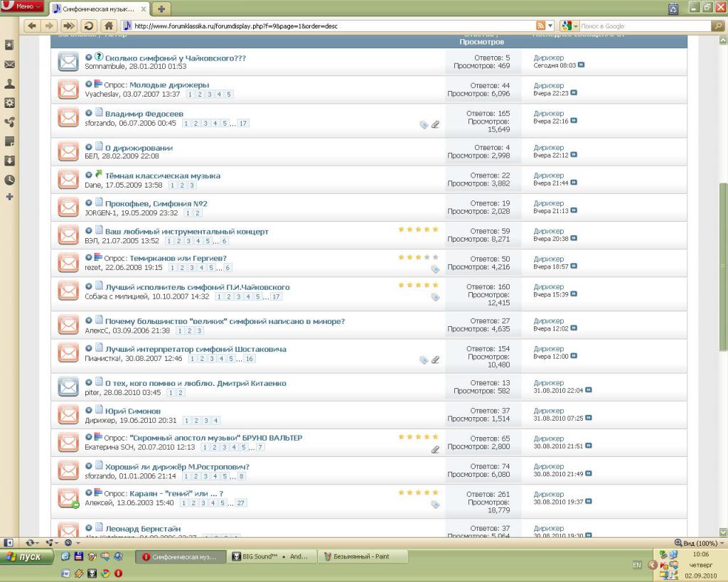728x582 pixels.
Task: Open the Google search engine selector dropdown
Action: pyautogui.click(x=570, y=26)
